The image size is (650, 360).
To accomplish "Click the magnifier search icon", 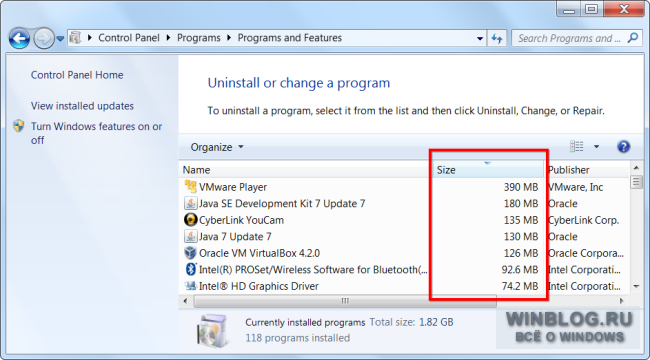I will tap(633, 38).
